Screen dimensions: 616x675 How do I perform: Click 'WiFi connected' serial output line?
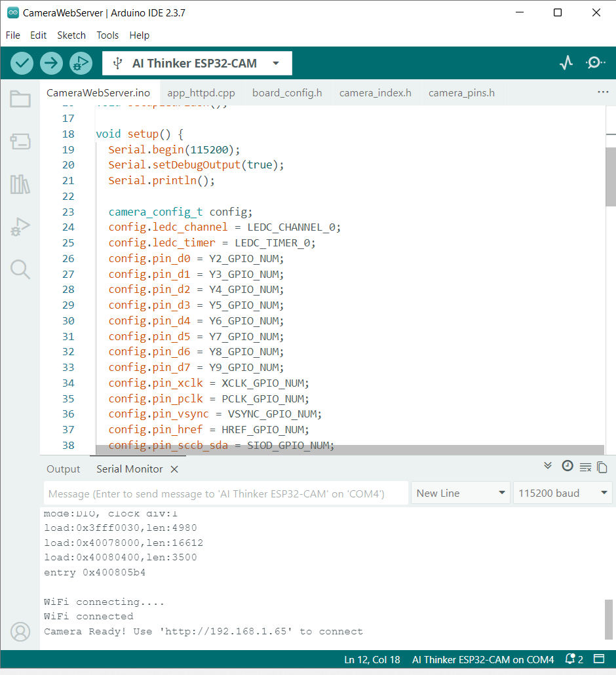[x=88, y=617]
